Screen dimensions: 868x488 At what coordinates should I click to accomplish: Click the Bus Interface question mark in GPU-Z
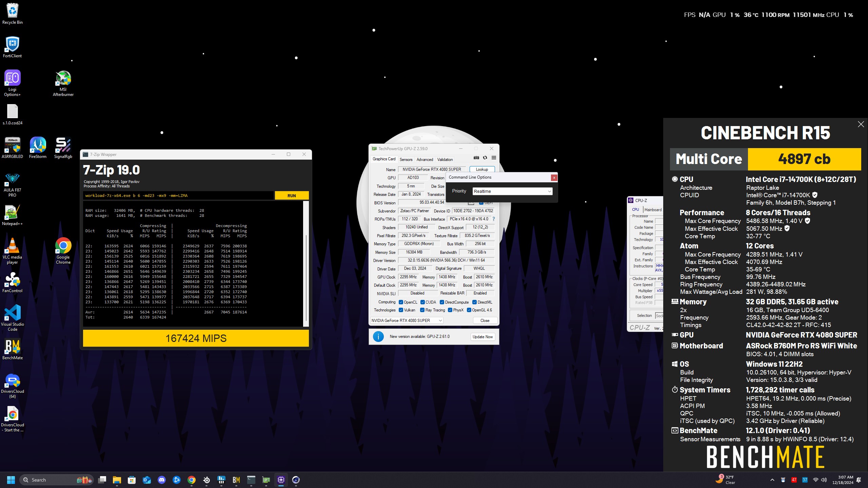494,219
